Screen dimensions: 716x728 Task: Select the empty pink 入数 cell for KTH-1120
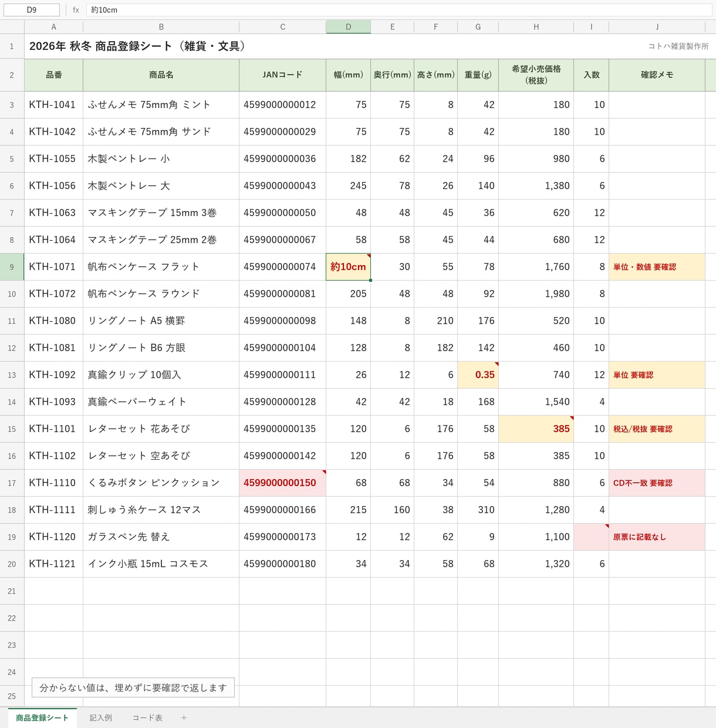point(591,537)
